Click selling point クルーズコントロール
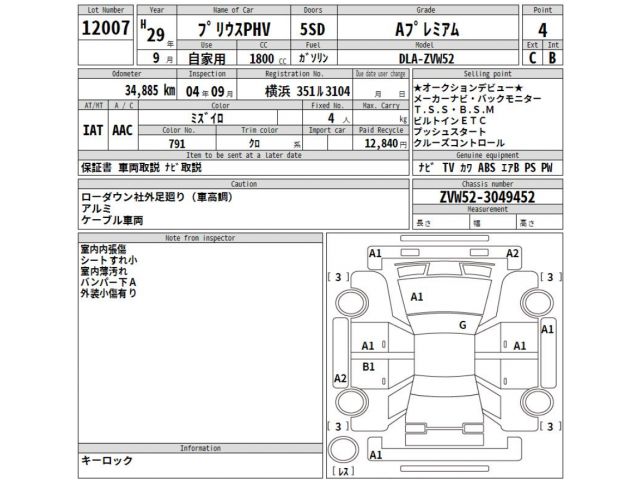Screen dimensions: 640x480 coord(459,143)
